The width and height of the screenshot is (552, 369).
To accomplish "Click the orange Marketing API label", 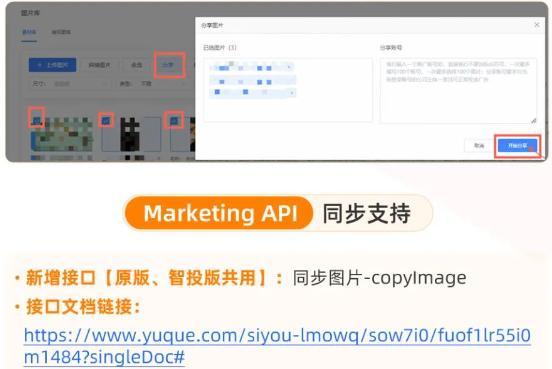I will point(220,213).
